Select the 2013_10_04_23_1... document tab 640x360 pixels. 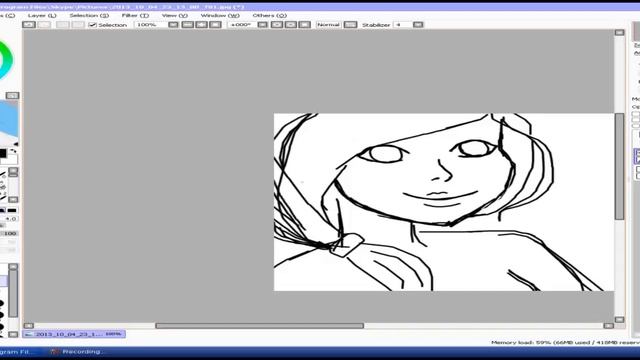click(74, 334)
